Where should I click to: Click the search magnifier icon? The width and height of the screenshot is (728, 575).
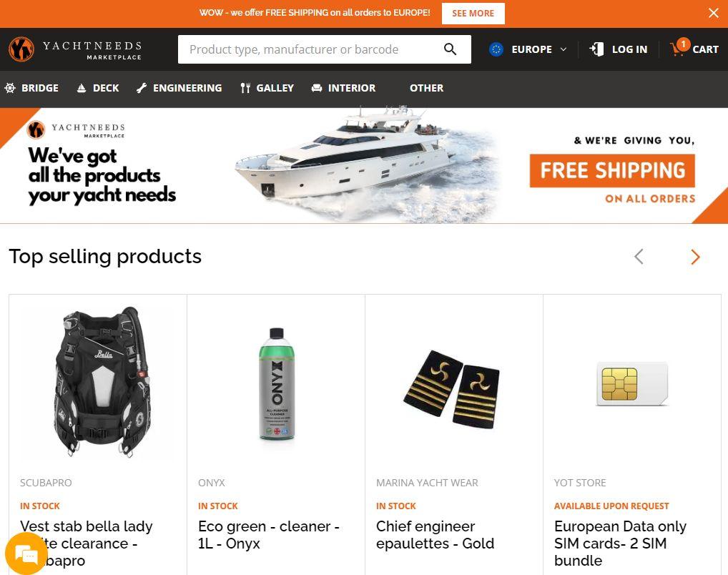click(450, 49)
